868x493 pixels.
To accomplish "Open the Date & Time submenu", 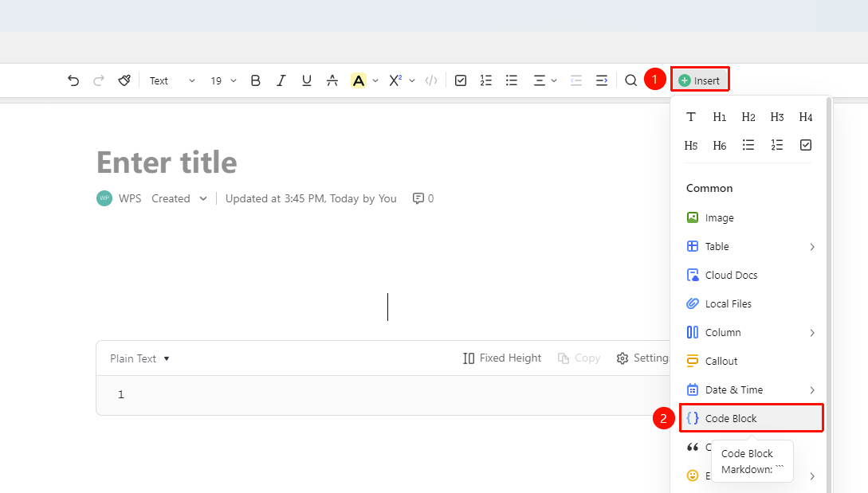I will [751, 390].
